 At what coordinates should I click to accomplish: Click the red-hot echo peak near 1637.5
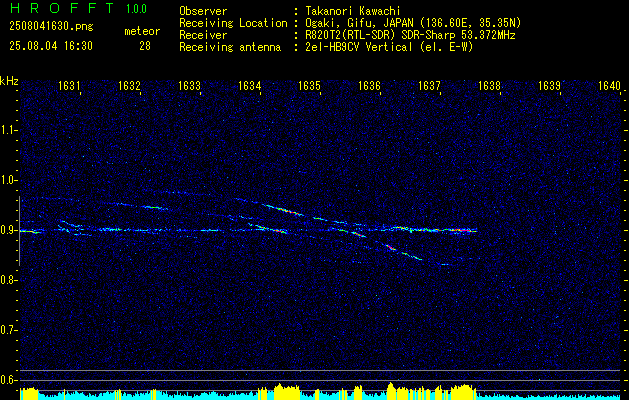pos(463,230)
